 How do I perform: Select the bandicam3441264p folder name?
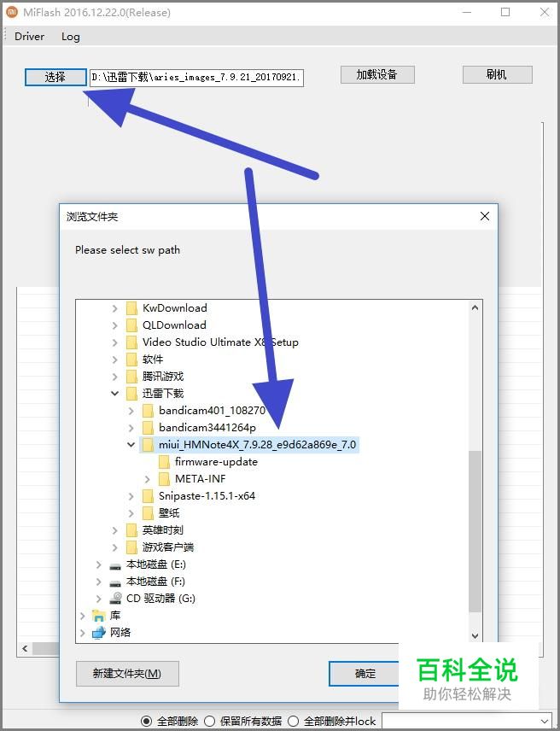pos(207,428)
